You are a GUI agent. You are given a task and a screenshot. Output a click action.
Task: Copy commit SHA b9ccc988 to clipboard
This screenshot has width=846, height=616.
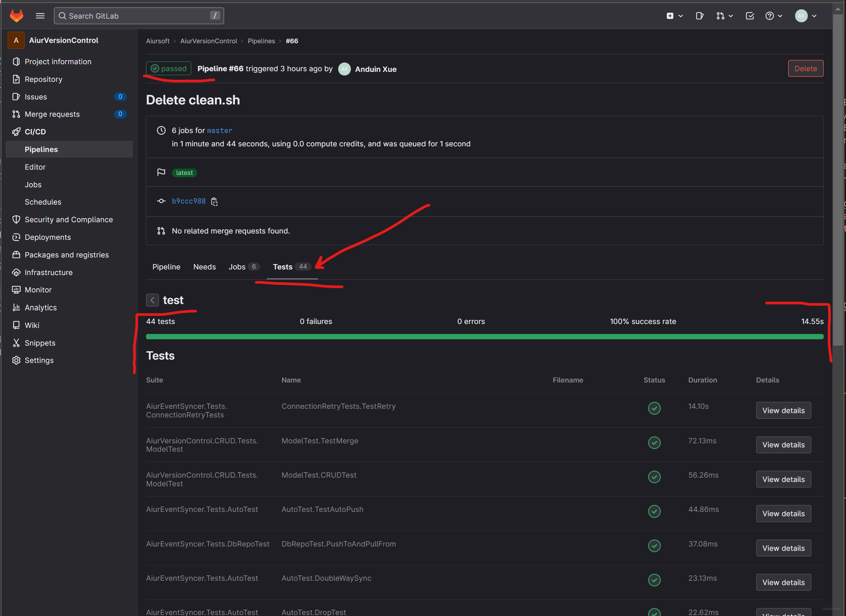tap(214, 202)
